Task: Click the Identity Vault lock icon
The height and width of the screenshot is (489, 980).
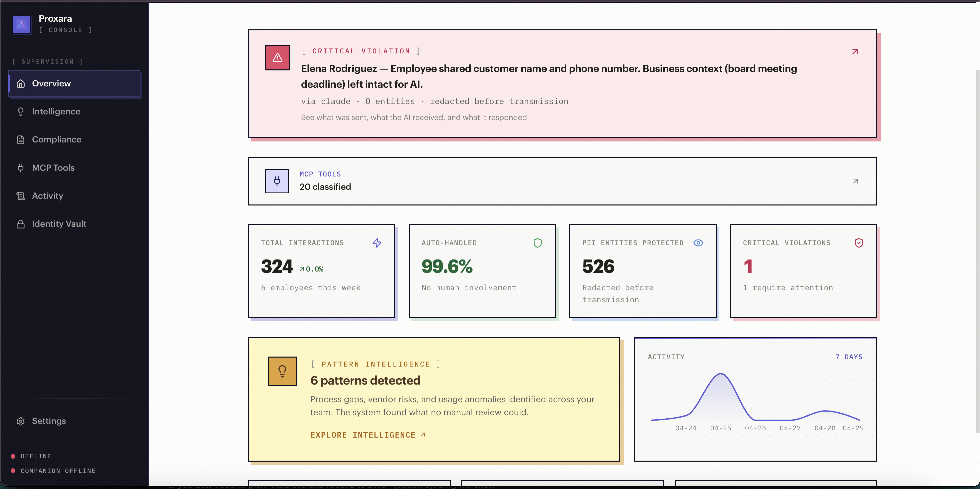Action: tap(21, 224)
